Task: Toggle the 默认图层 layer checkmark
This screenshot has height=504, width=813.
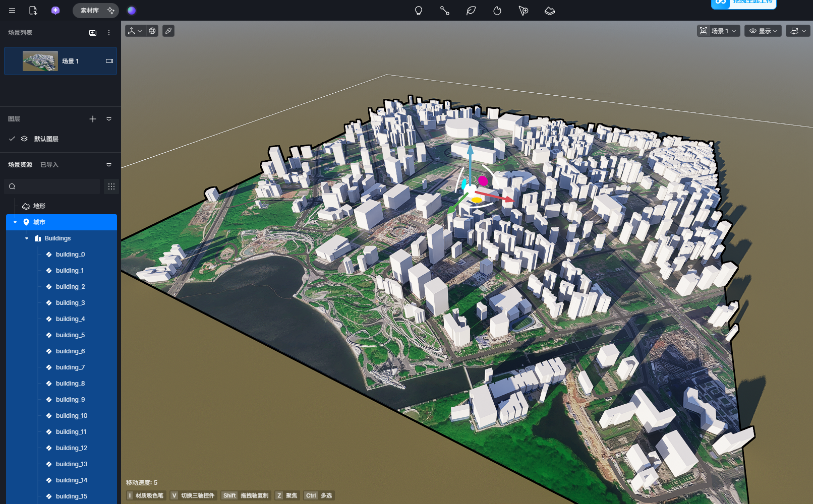Action: click(12, 139)
